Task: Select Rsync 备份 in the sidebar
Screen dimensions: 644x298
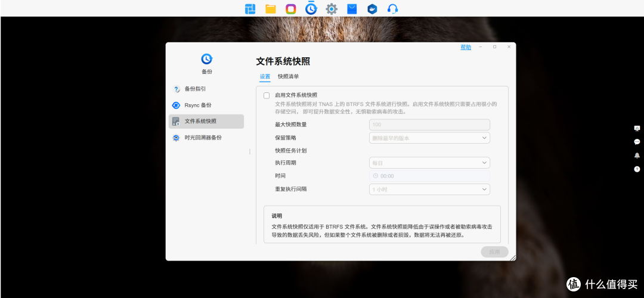Action: tap(206, 105)
